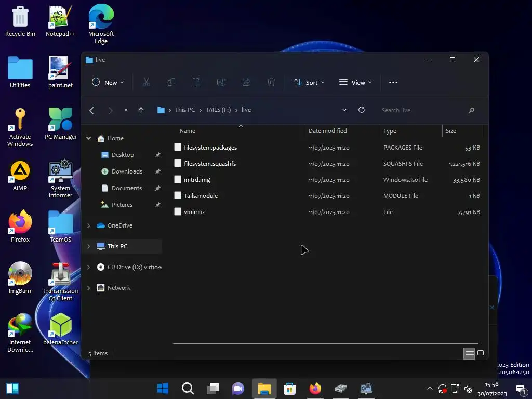The width and height of the screenshot is (532, 399).
Task: Open paint.net desktop icon
Action: click(60, 72)
